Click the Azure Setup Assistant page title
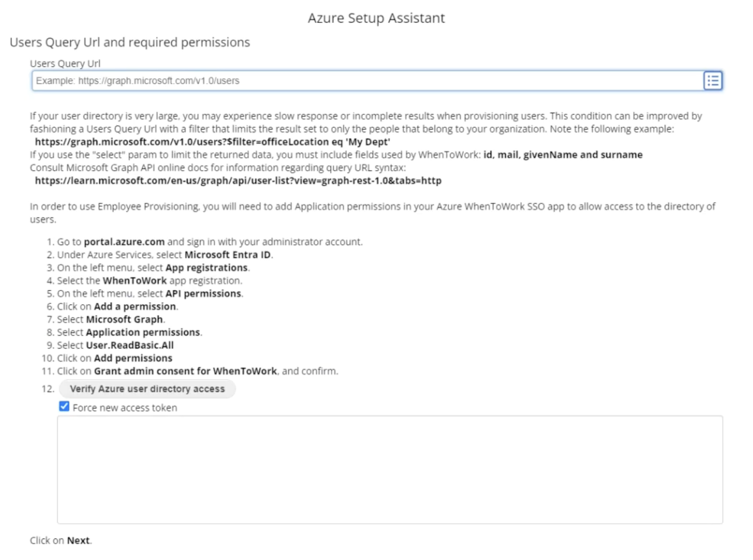Image resolution: width=753 pixels, height=560 pixels. click(x=376, y=18)
